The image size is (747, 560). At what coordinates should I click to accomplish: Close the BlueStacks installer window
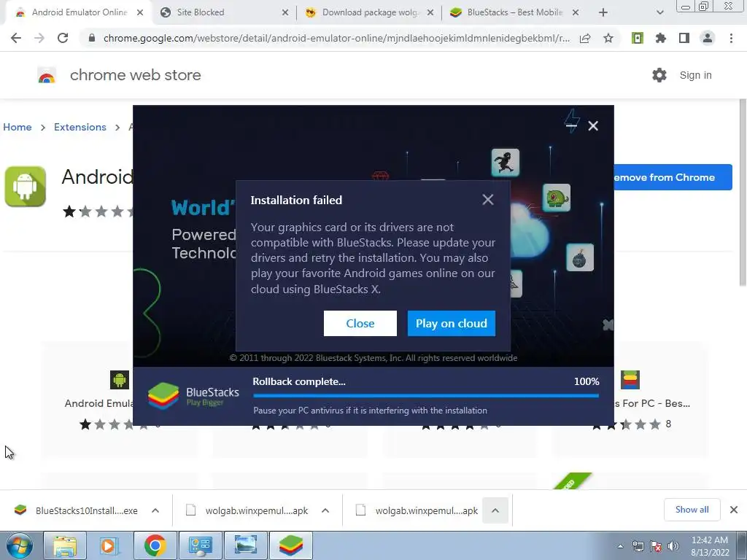[593, 125]
